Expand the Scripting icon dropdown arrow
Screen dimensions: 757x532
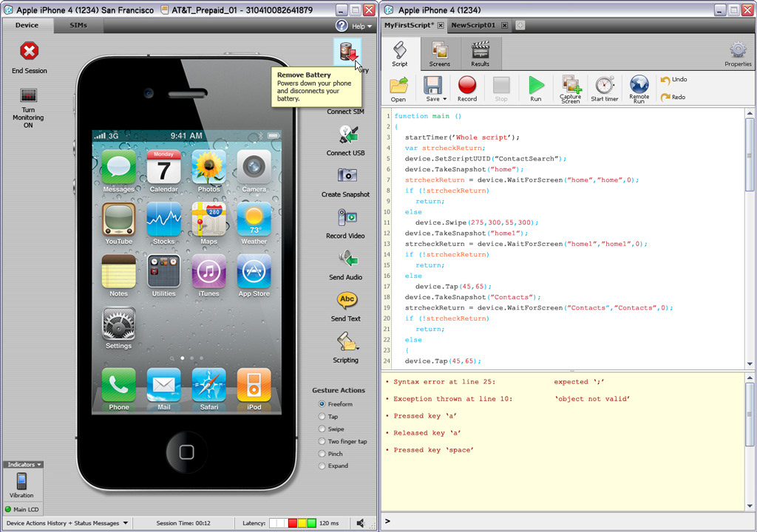pyautogui.click(x=359, y=347)
